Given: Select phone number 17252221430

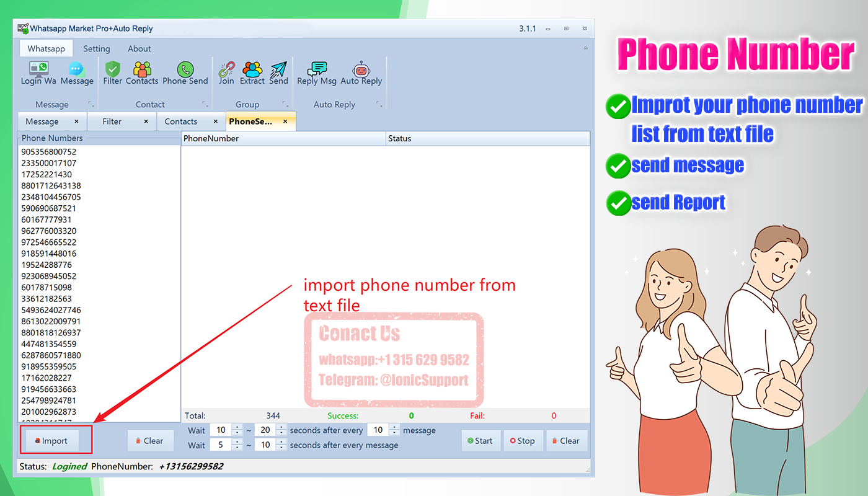Looking at the screenshot, I should pyautogui.click(x=46, y=174).
